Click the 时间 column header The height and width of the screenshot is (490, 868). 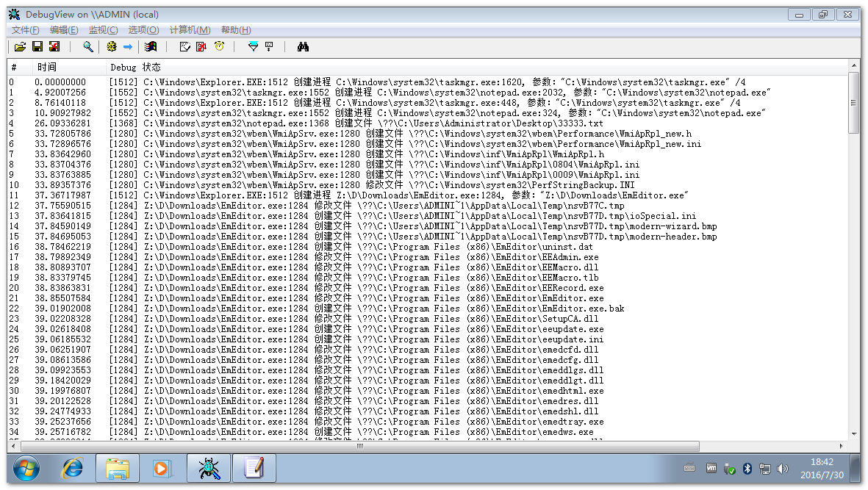click(x=68, y=67)
